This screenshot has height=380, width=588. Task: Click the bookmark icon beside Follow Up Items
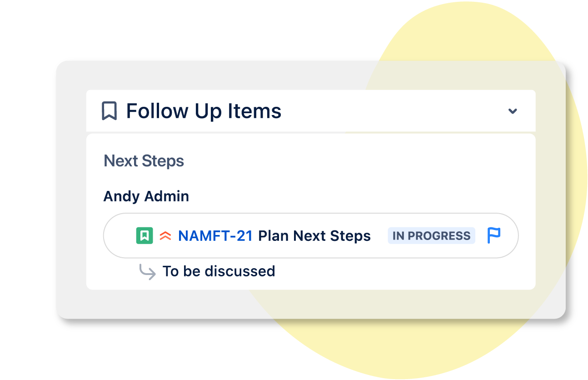[x=109, y=111]
